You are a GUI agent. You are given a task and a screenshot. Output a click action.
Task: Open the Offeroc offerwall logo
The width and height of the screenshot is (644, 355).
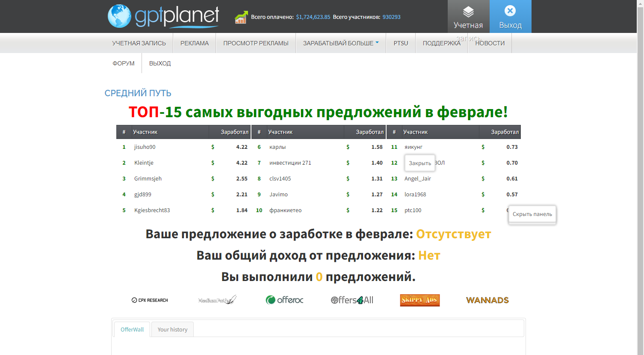pyautogui.click(x=284, y=300)
